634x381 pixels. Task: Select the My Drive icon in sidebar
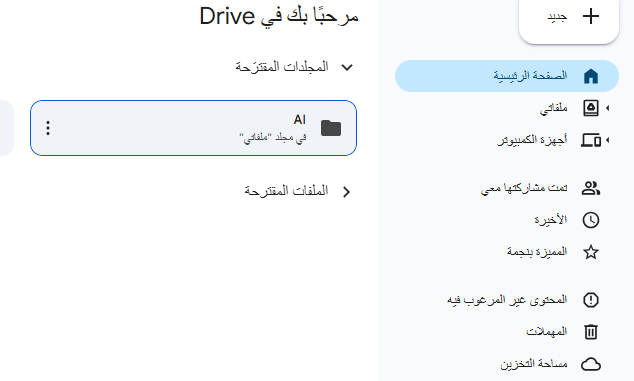[x=591, y=108]
